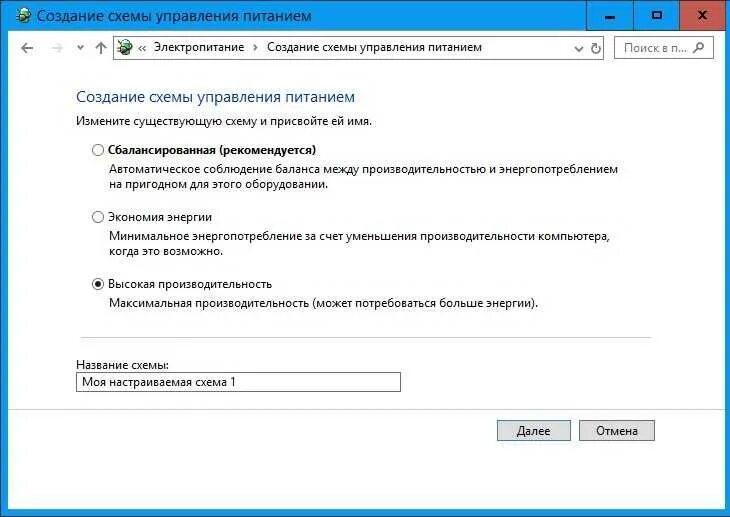
Task: Click the Далее button
Action: click(x=534, y=431)
